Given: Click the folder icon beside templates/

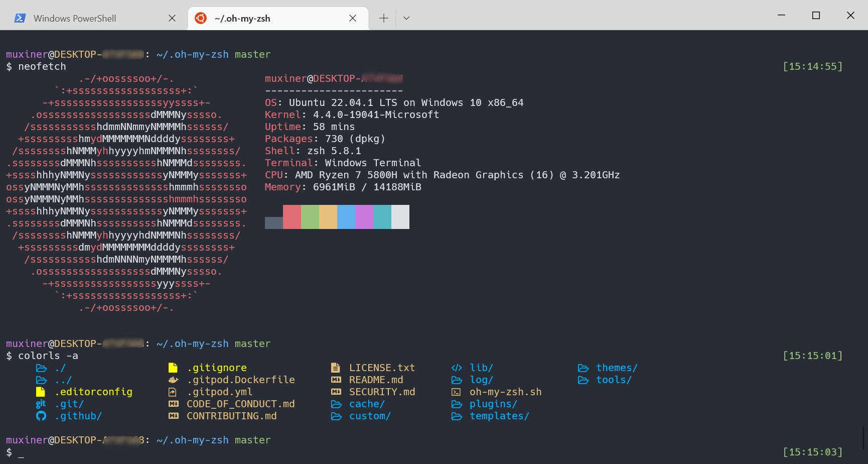Looking at the screenshot, I should click(457, 416).
